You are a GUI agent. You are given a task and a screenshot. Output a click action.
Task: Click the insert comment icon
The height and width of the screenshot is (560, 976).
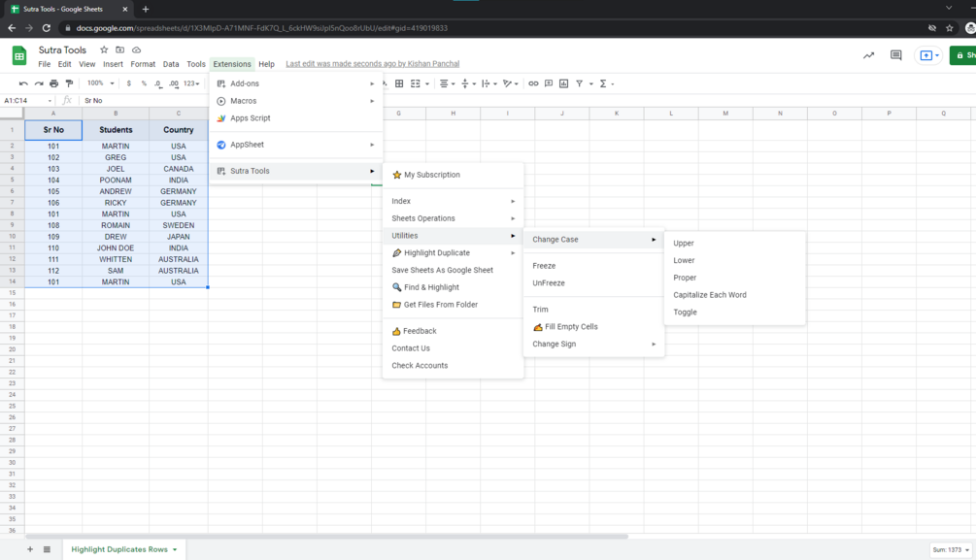click(x=549, y=83)
